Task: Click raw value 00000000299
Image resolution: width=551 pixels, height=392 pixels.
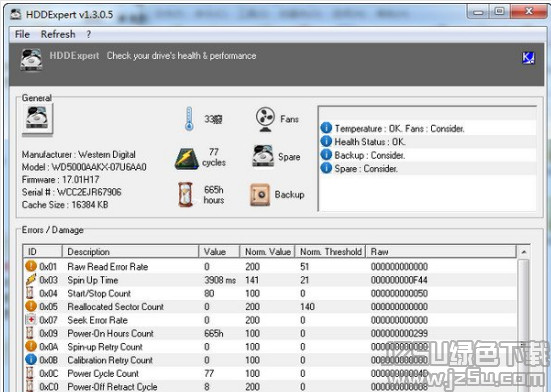Action: coord(399,333)
